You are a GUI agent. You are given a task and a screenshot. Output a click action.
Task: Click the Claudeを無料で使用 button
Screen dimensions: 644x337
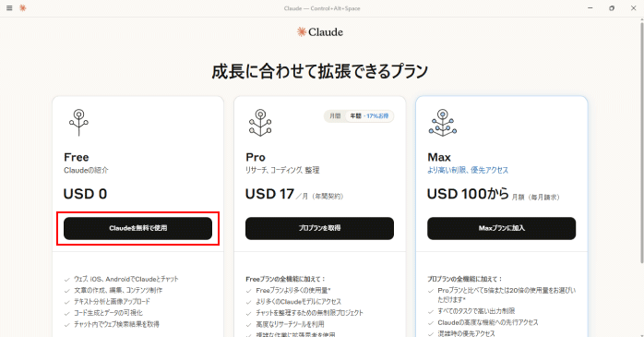click(138, 228)
